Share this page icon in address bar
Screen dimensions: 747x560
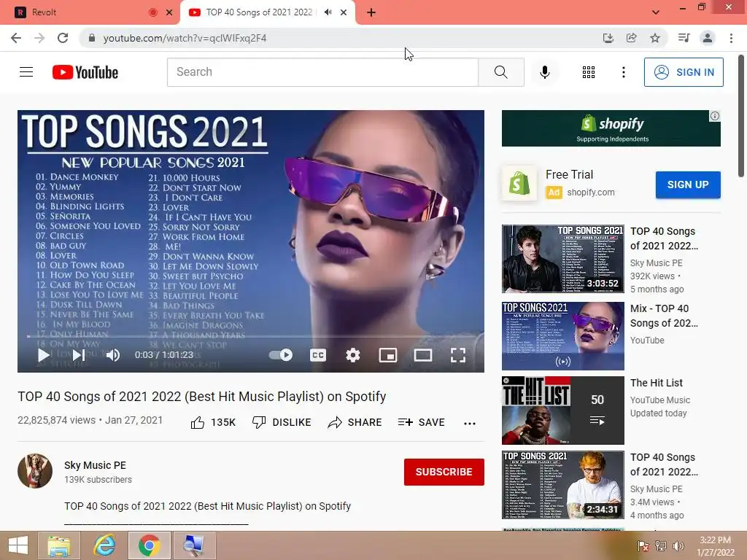[631, 38]
